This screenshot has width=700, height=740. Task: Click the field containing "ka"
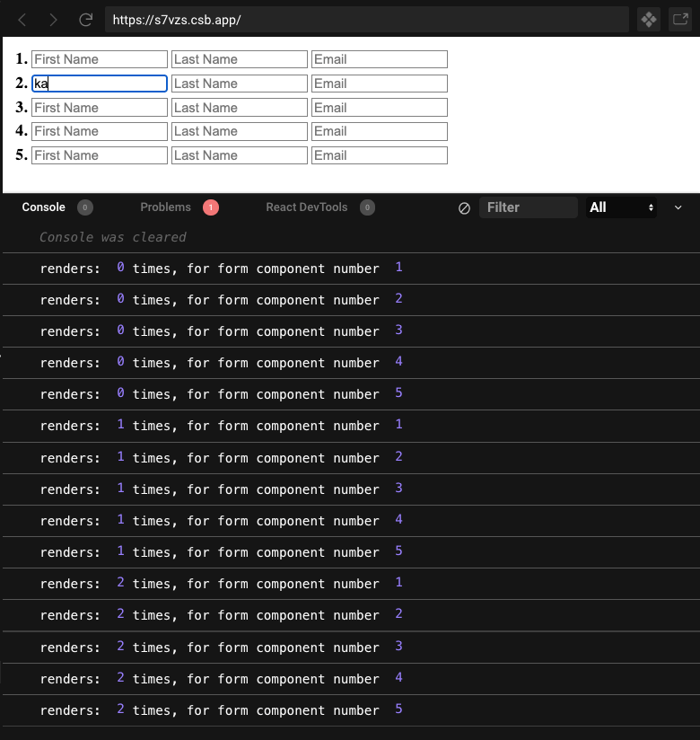(100, 84)
